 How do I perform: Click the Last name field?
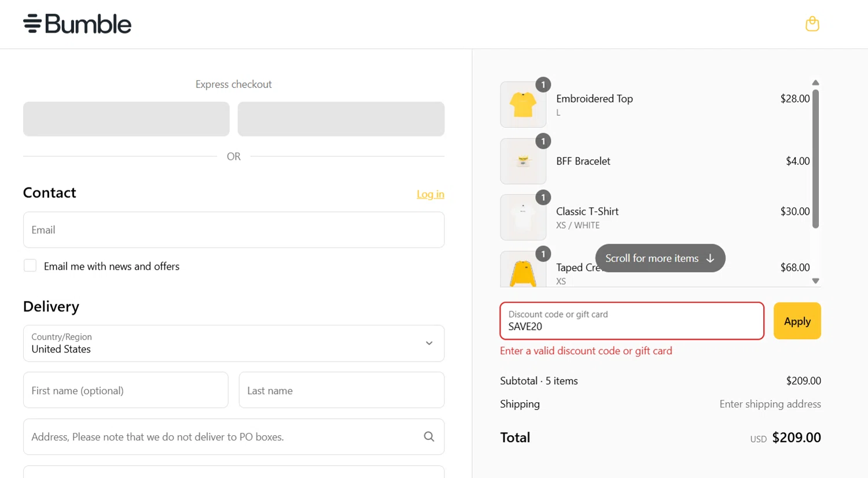(341, 391)
